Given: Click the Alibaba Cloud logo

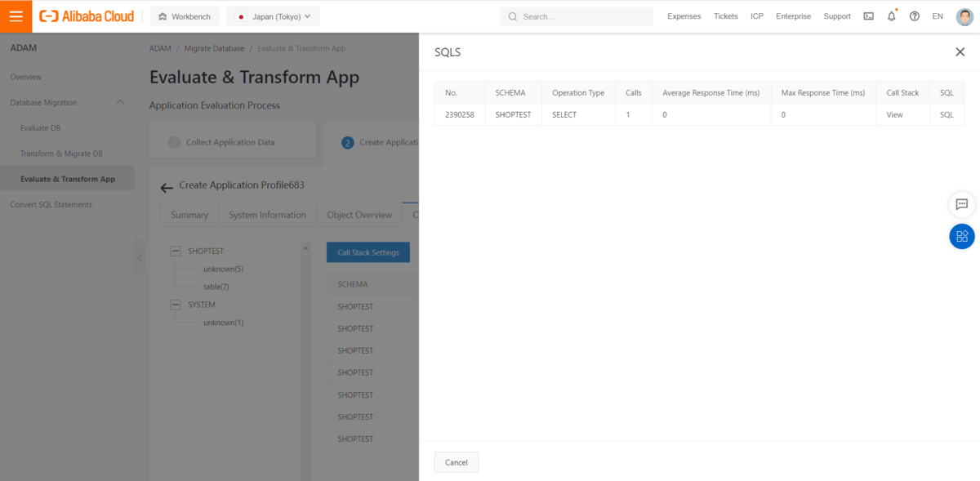Looking at the screenshot, I should coord(87,16).
